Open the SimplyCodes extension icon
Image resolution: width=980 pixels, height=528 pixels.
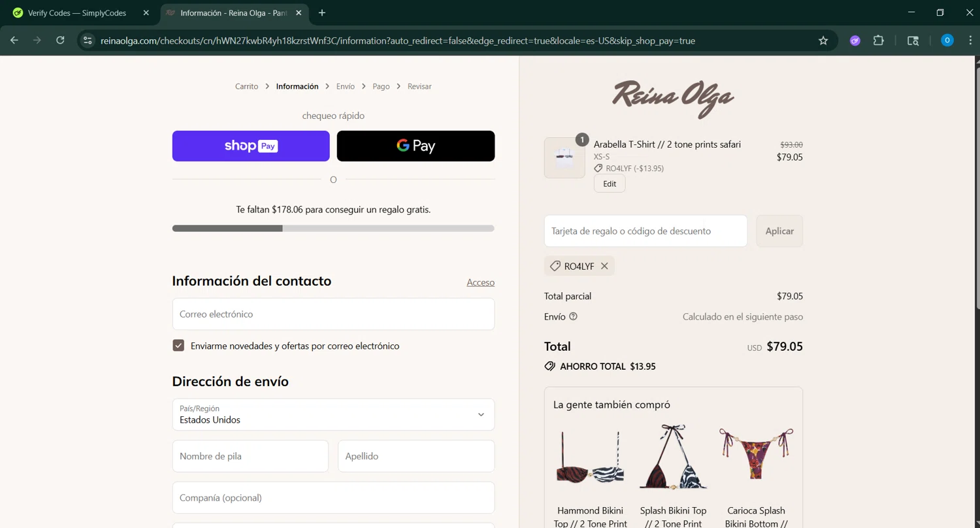click(855, 41)
